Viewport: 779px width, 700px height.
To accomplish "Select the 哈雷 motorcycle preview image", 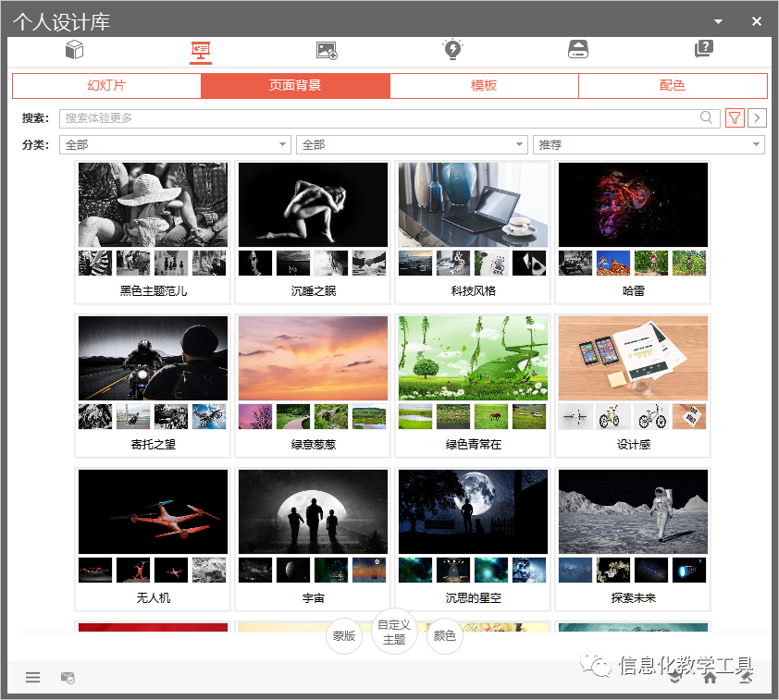I will pyautogui.click(x=633, y=204).
